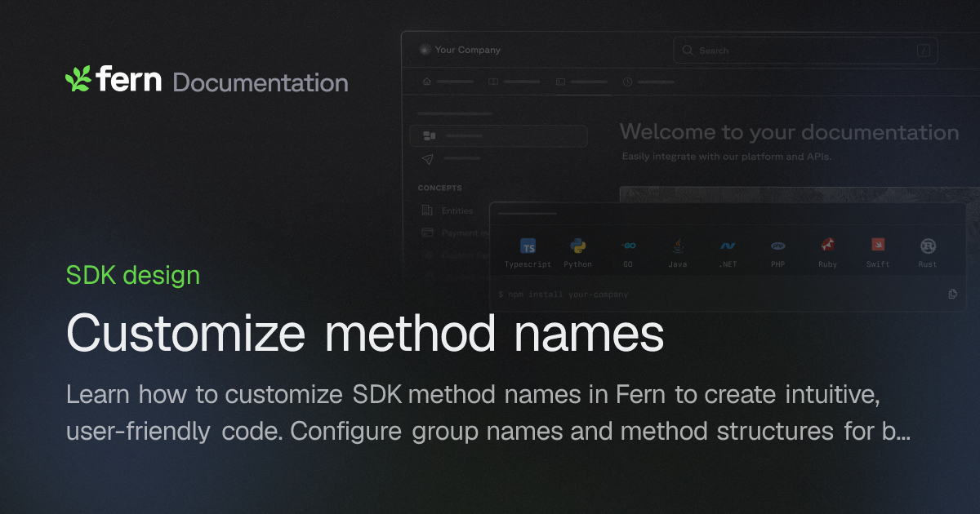Select the Swift SDK icon
This screenshot has width=980, height=514.
point(878,245)
